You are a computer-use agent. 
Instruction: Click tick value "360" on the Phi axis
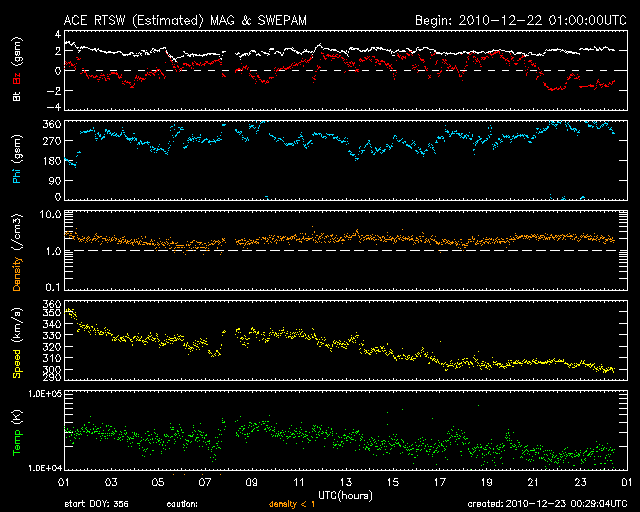pos(52,125)
